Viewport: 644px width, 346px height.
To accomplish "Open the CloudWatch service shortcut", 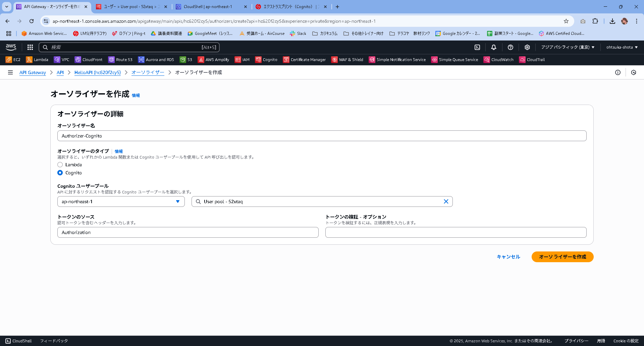I will point(499,59).
